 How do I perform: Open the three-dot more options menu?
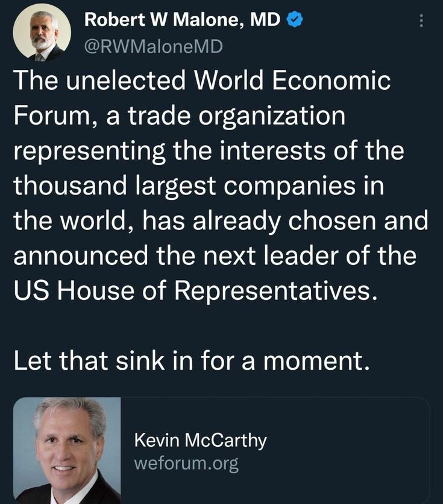(x=421, y=20)
